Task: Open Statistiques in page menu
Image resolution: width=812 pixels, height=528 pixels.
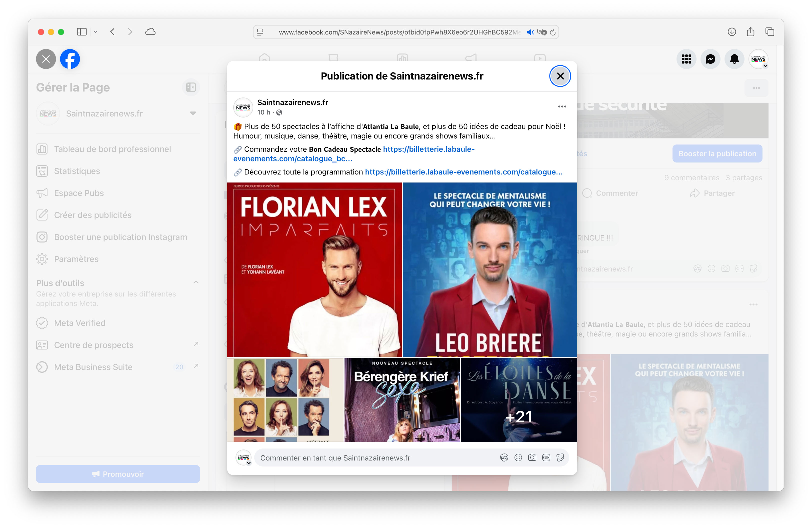Action: [77, 171]
